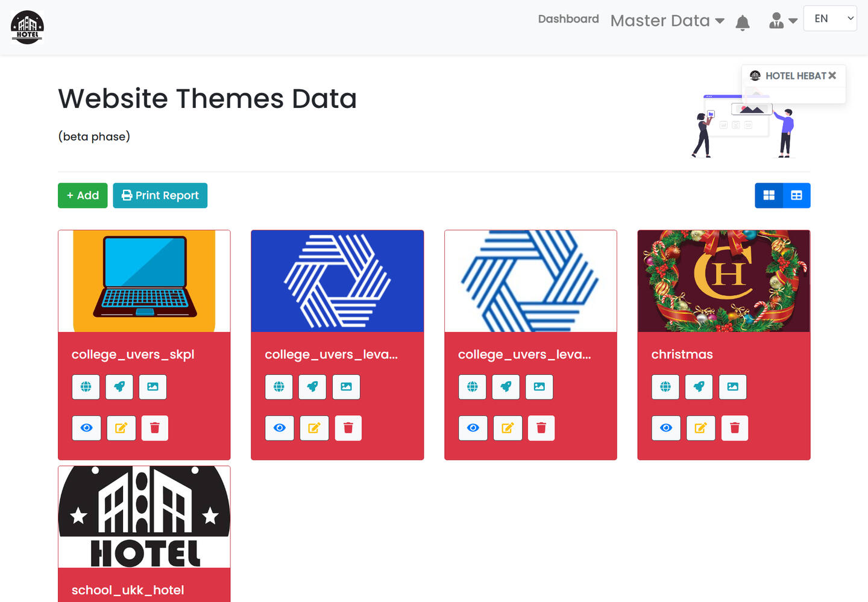The height and width of the screenshot is (602, 868).
Task: View the christmas theme via eye icon
Action: pyautogui.click(x=666, y=428)
